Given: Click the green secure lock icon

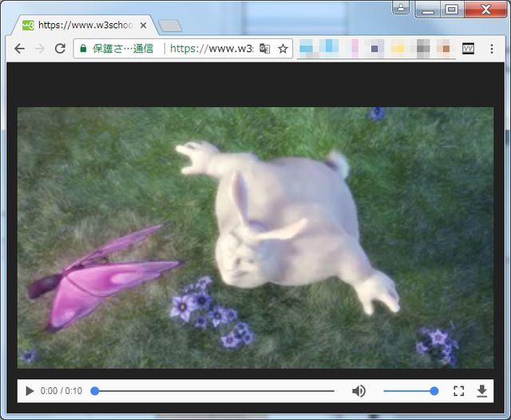Looking at the screenshot, I should 83,49.
